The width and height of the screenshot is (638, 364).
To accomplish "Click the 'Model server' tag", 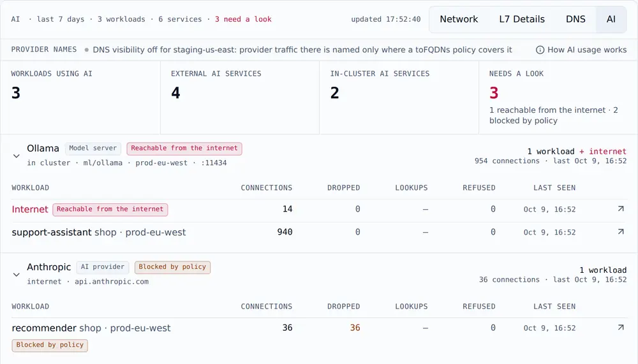I will coord(93,149).
